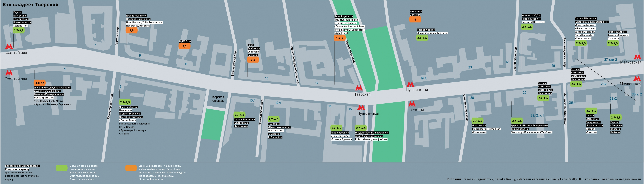This screenshot has height=184, width=644.
Task: Click the 3,5 badge under МДМ Банк
Action: [184, 46]
